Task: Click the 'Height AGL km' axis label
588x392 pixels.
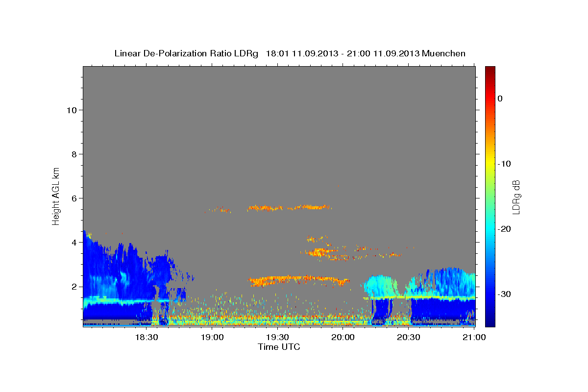Action: [56, 196]
